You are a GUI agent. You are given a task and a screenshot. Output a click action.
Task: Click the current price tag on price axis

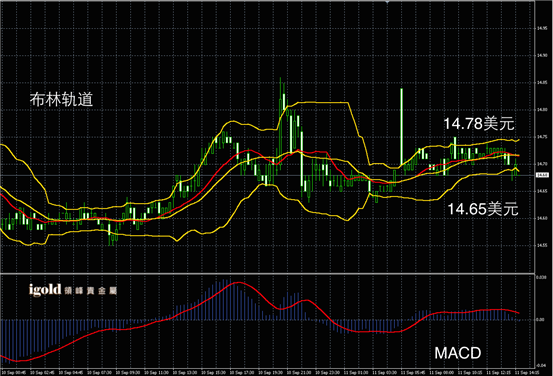tap(542, 175)
